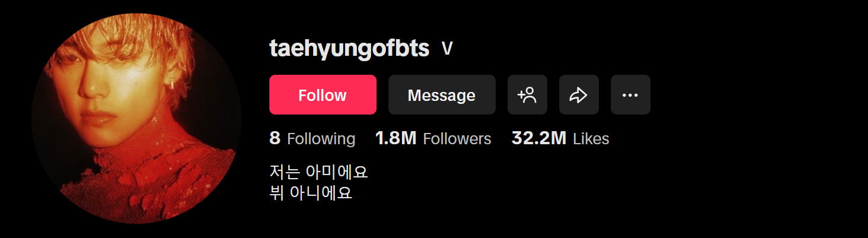This screenshot has width=868, height=238.
Task: Open the Followers list label
Action: pyautogui.click(x=457, y=139)
